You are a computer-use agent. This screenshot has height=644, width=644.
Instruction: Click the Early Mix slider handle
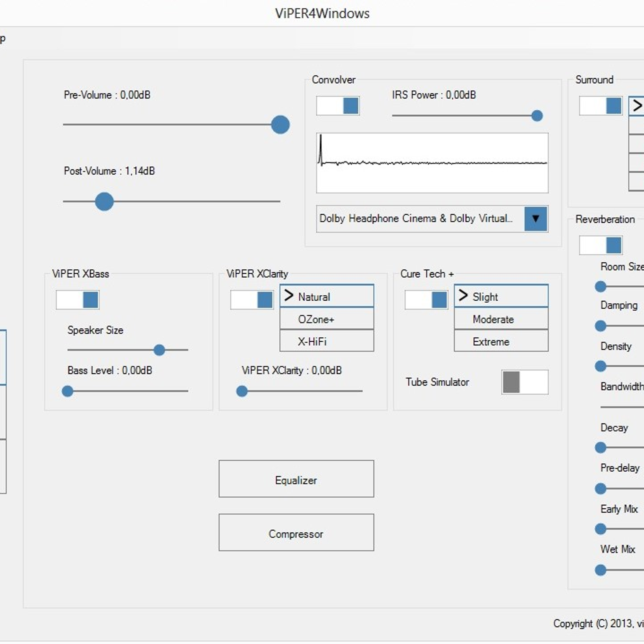(601, 529)
